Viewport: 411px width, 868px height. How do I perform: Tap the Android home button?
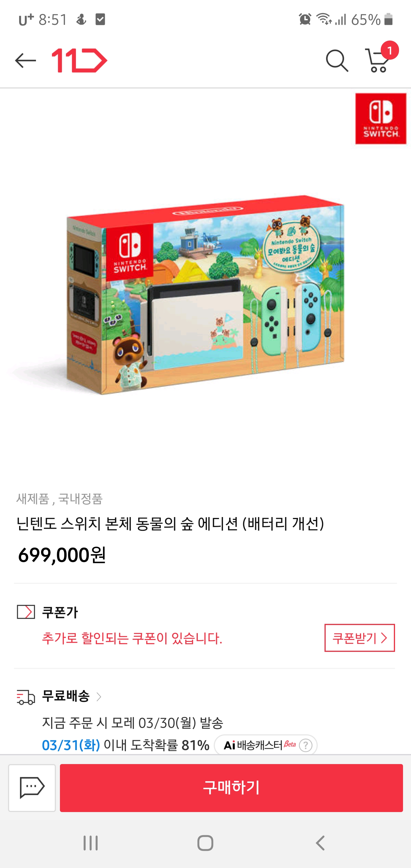click(205, 843)
